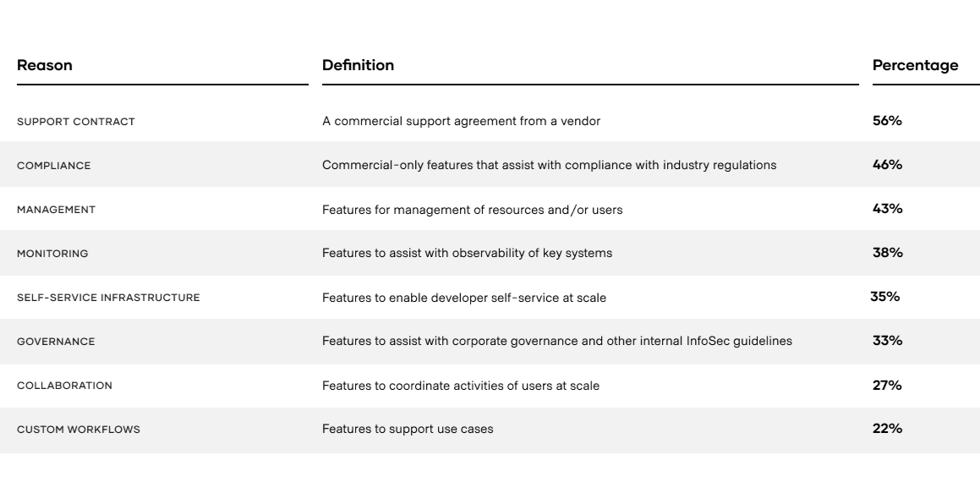Image resolution: width=980 pixels, height=504 pixels.
Task: Select the Self-Service Infrastructure row label
Action: [108, 298]
